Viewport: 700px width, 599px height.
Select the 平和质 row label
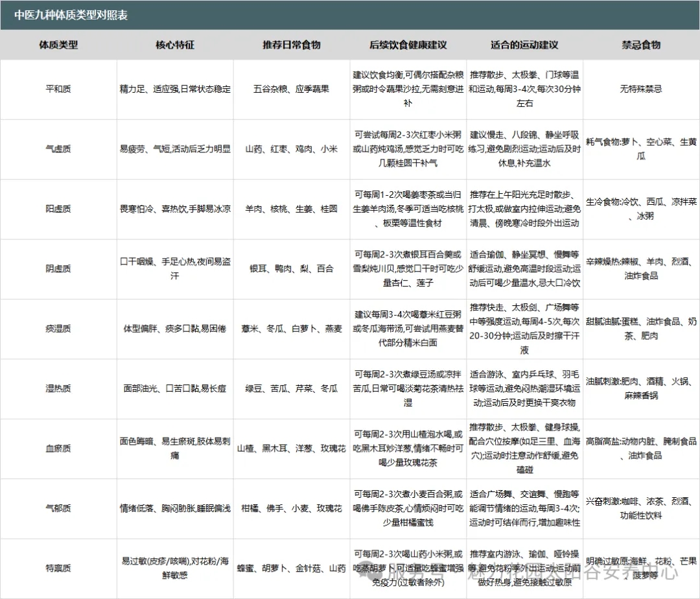click(x=58, y=89)
